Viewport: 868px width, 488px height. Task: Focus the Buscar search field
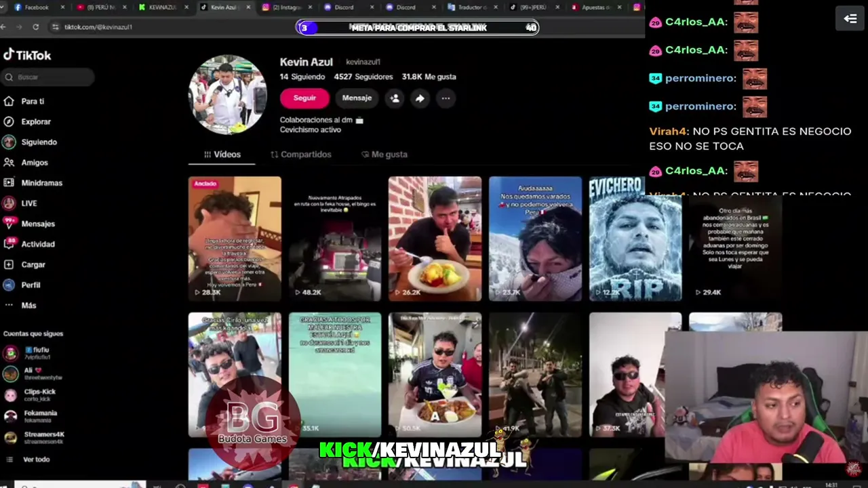[x=47, y=77]
